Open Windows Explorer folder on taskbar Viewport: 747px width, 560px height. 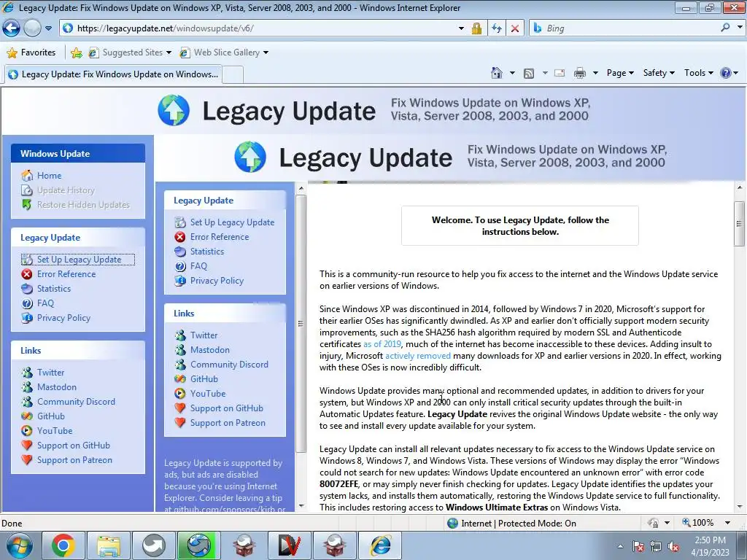pos(109,545)
